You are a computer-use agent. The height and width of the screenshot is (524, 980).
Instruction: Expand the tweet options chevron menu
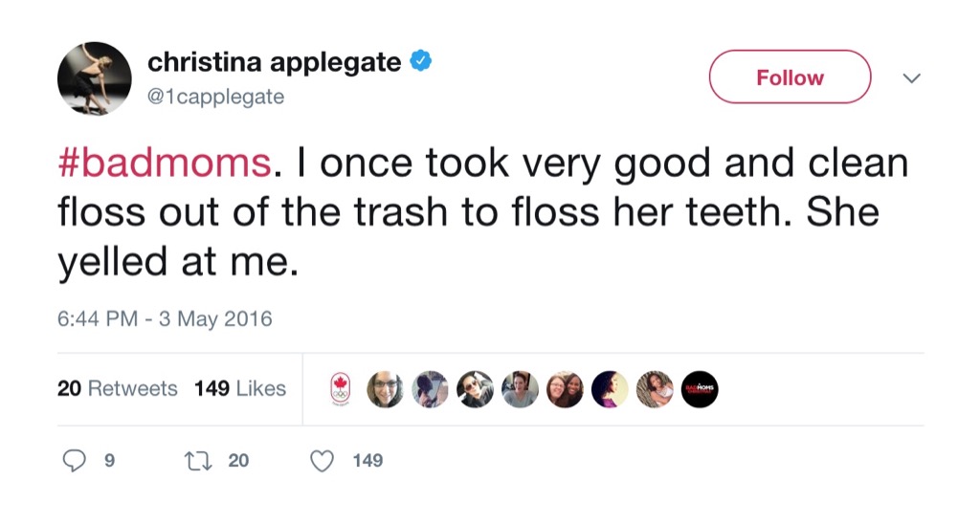tap(912, 77)
